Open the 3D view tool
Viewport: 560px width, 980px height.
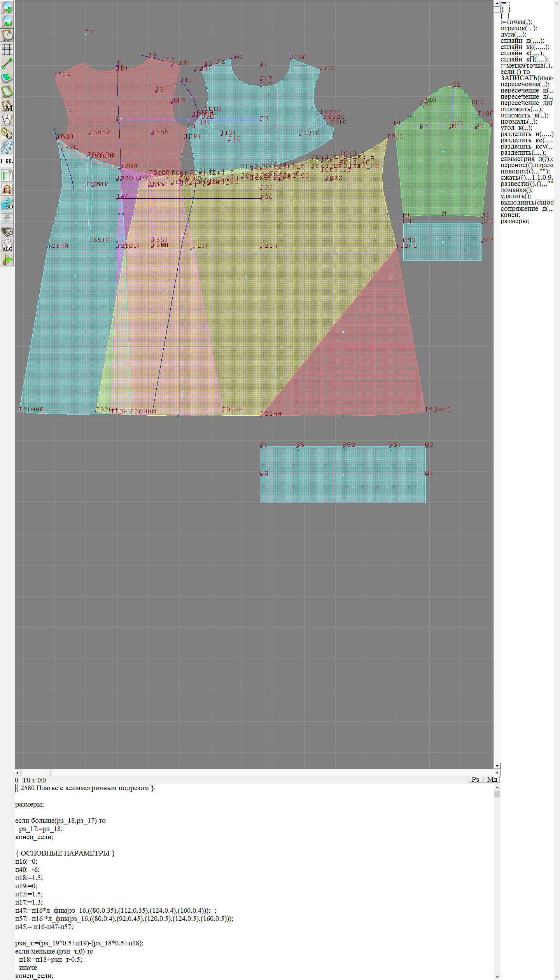click(7, 203)
